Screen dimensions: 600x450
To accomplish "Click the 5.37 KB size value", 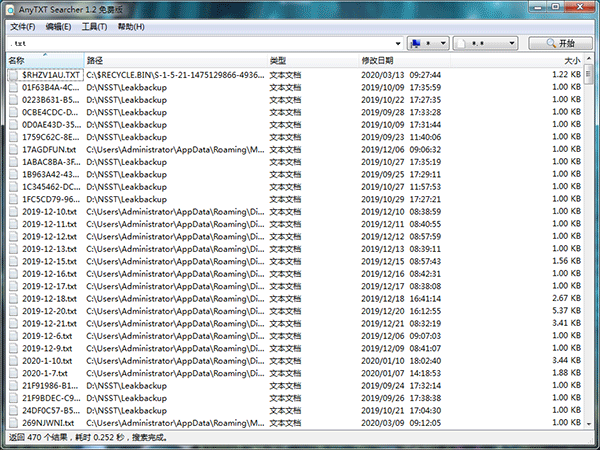I will (x=566, y=311).
